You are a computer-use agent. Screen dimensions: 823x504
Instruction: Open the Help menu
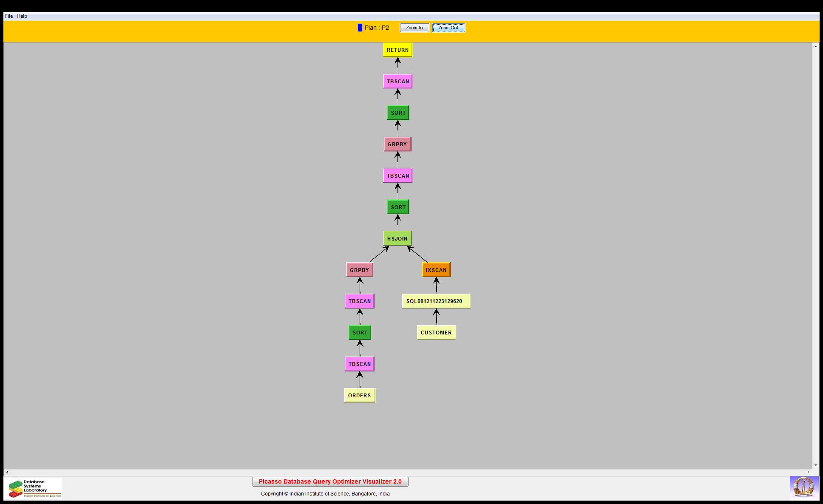pyautogui.click(x=22, y=16)
